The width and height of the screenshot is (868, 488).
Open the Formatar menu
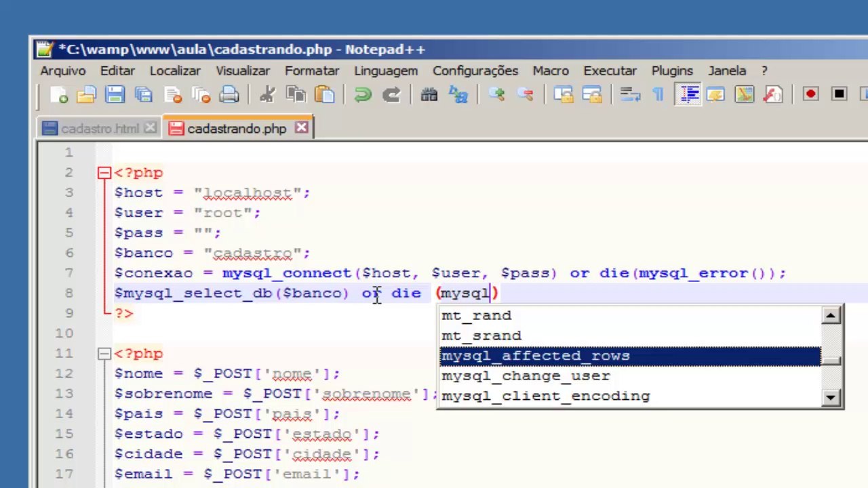click(312, 70)
